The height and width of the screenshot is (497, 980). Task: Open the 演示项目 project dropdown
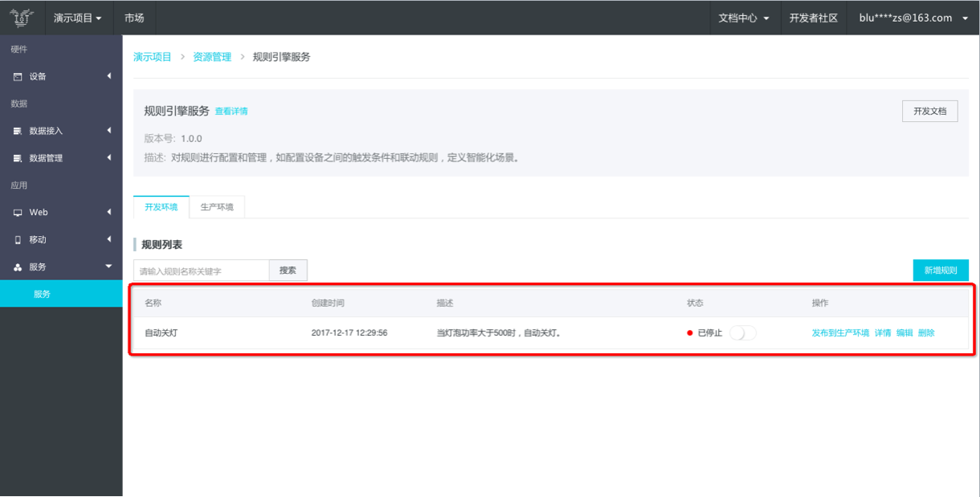pyautogui.click(x=78, y=18)
